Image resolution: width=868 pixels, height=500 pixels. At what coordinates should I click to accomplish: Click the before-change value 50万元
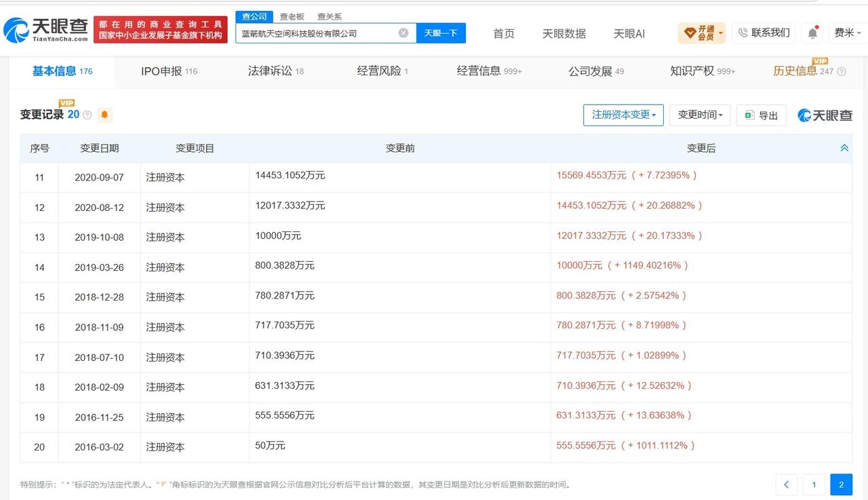(270, 445)
